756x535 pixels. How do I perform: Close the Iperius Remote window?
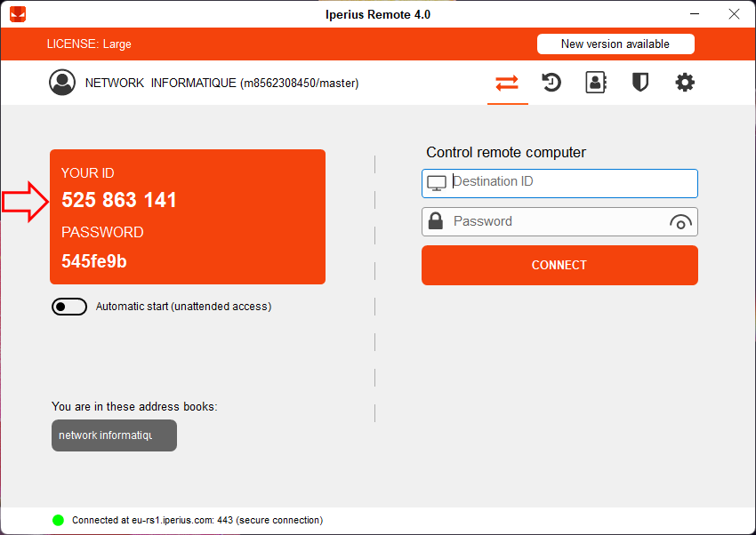[x=734, y=14]
